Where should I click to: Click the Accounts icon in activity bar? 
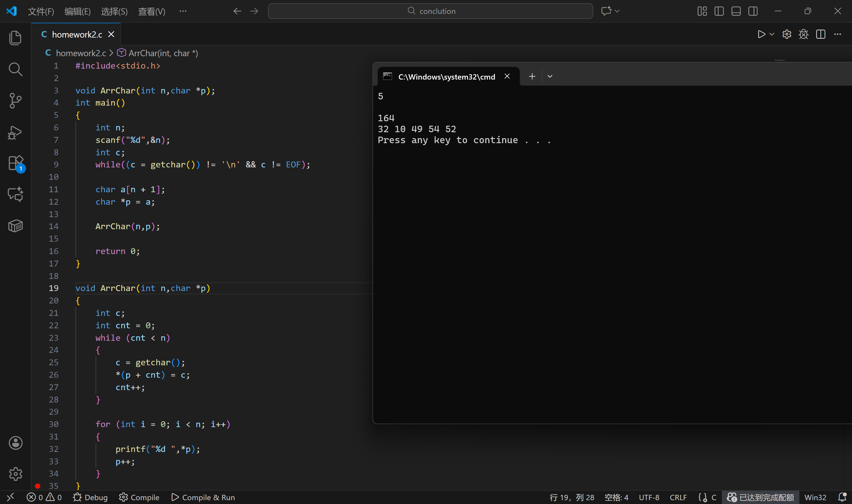coord(15,443)
